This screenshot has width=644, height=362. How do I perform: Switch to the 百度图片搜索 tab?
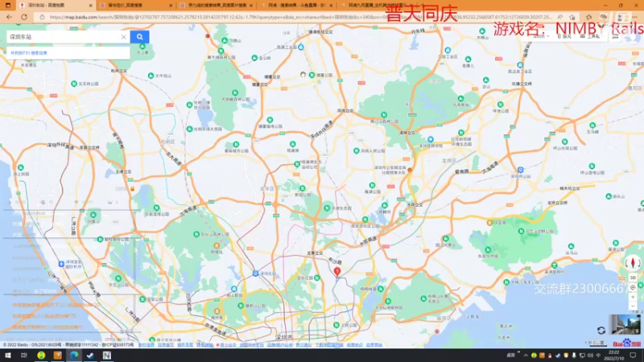[216, 6]
